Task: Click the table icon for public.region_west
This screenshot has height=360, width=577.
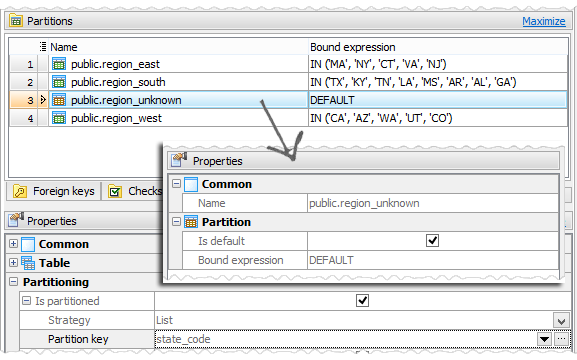Action: 59,118
